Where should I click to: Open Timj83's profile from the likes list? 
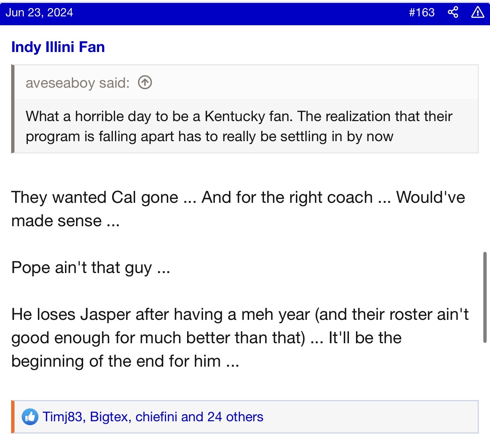pyautogui.click(x=62, y=417)
